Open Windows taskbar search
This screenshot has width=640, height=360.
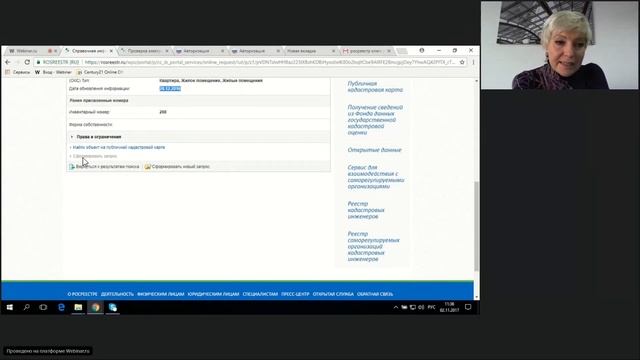coord(27,307)
